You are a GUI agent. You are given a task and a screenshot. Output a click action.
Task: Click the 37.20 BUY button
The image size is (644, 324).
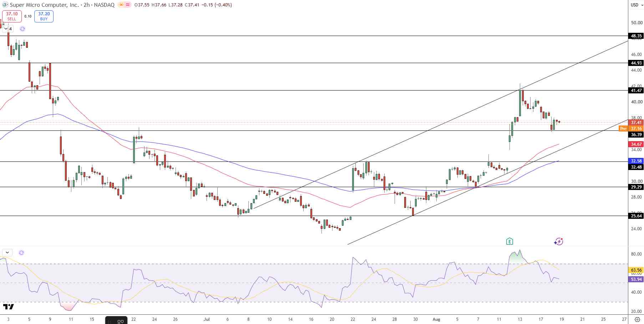44,16
